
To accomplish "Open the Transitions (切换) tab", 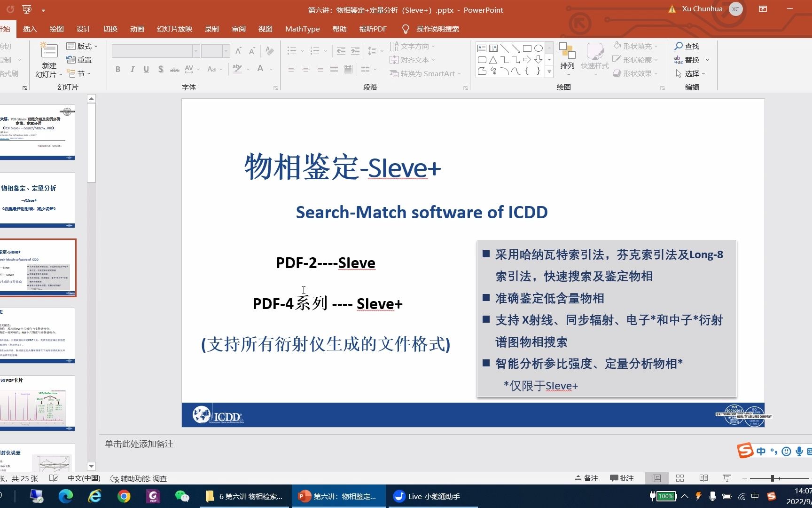I will (x=110, y=29).
